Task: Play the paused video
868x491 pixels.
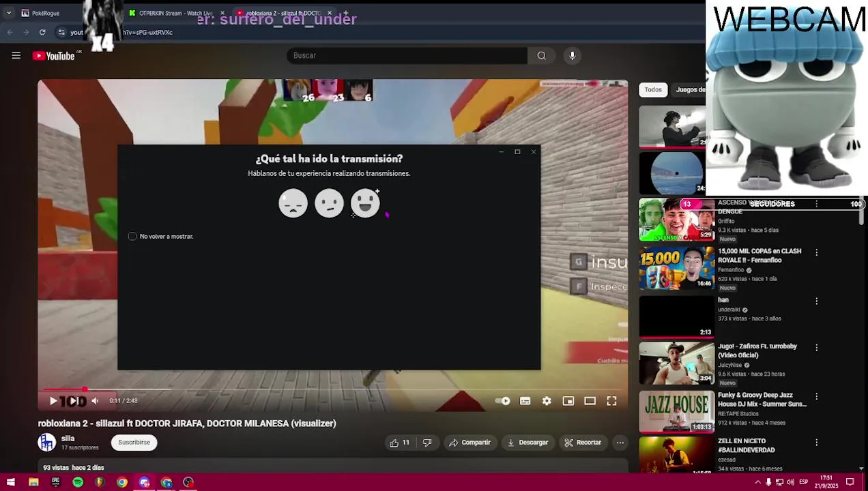Action: pos(53,401)
